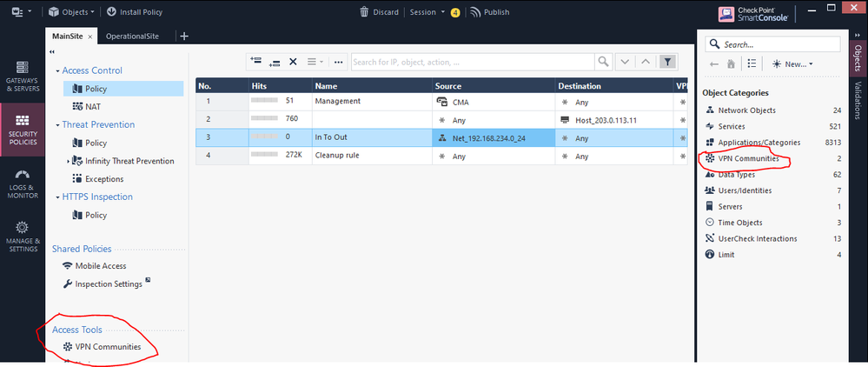Delete rule using the X toolbar icon
The width and height of the screenshot is (868, 367).
click(x=293, y=62)
